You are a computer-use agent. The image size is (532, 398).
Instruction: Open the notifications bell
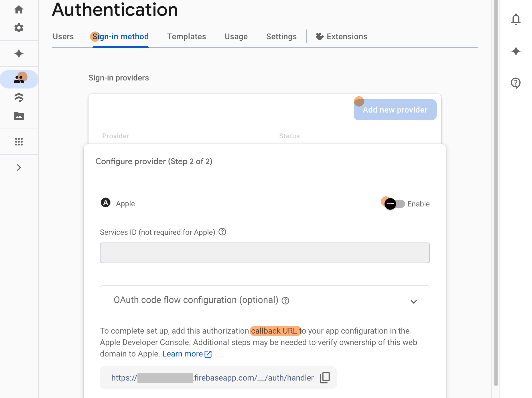tap(516, 19)
